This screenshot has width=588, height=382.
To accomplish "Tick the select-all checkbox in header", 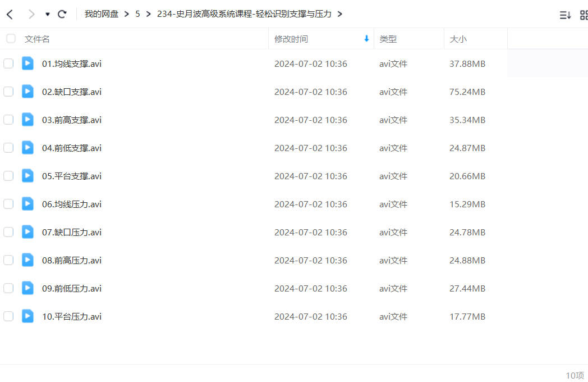I will (11, 38).
